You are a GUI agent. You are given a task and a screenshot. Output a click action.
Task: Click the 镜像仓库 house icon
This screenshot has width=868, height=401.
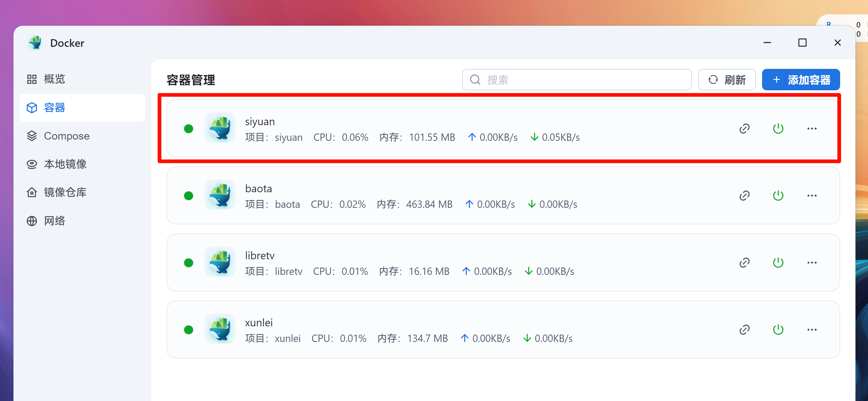tap(32, 193)
